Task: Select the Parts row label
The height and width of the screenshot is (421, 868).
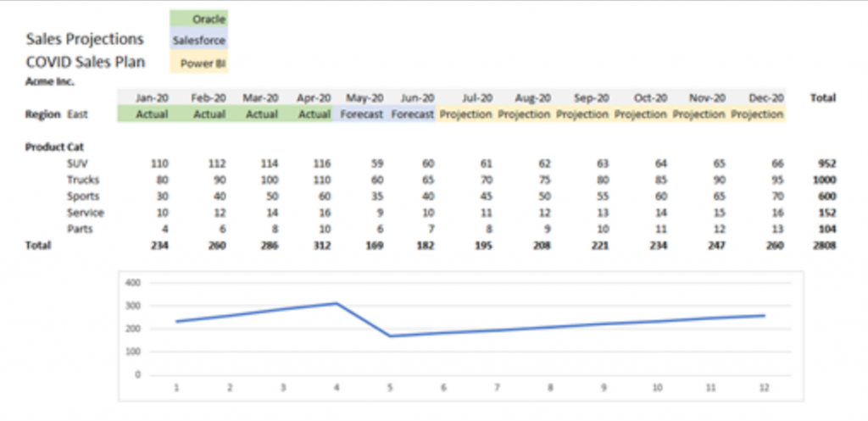Action: 79,229
